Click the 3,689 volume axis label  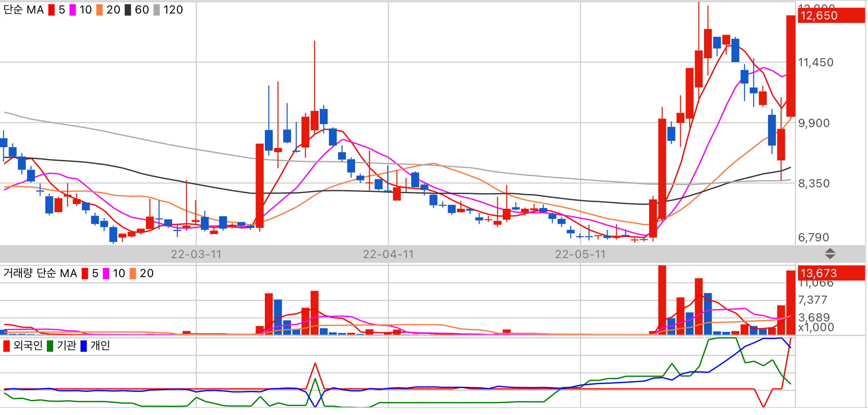pyautogui.click(x=814, y=317)
